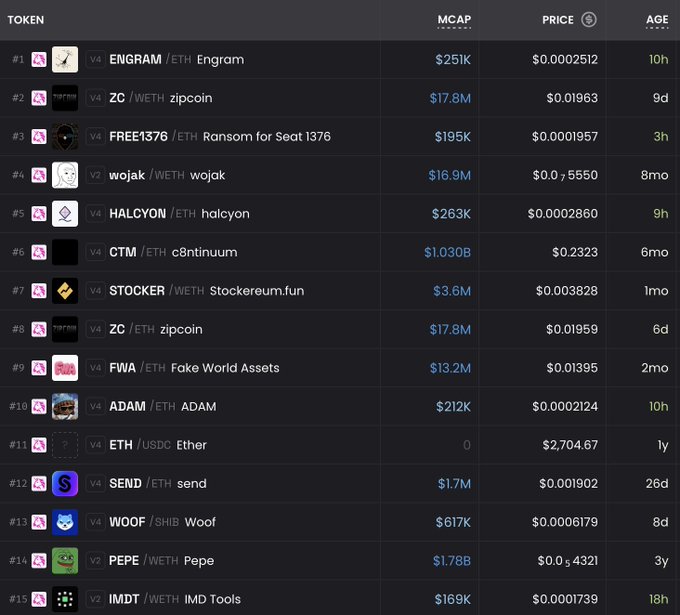
Task: Click the $13.2M market cap value
Action: coord(450,368)
